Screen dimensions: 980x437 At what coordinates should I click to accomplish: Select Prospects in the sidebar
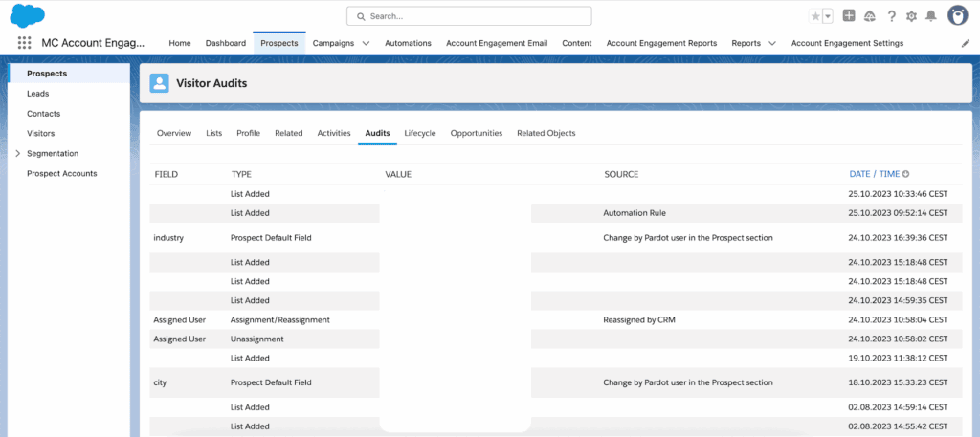point(69,73)
